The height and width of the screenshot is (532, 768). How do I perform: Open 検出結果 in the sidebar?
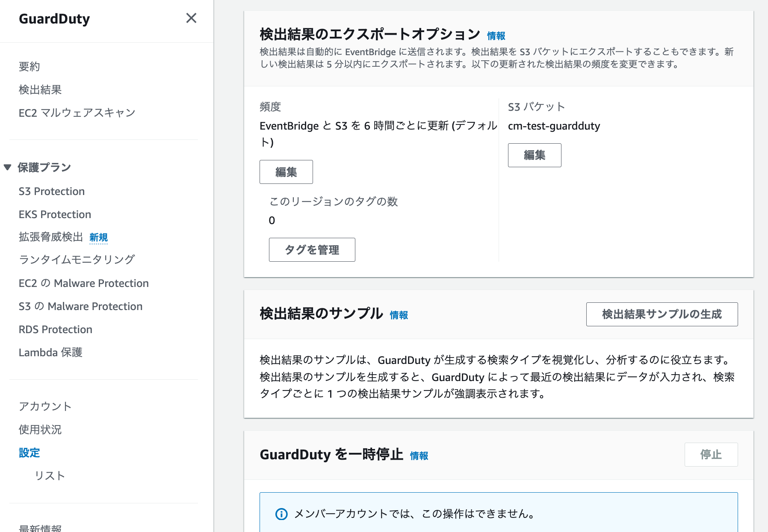pyautogui.click(x=40, y=90)
